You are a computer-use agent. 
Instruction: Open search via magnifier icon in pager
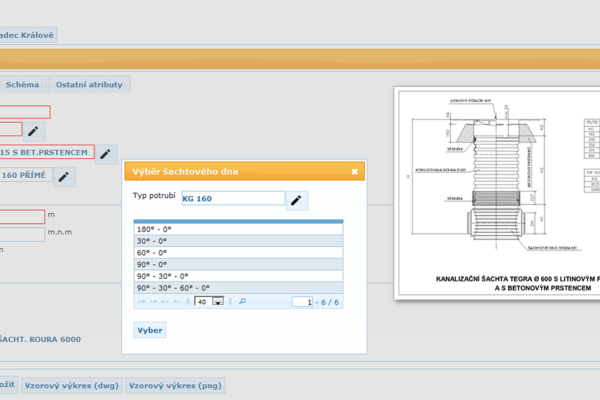click(242, 302)
